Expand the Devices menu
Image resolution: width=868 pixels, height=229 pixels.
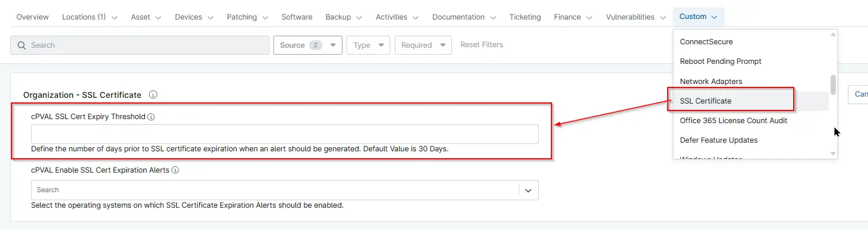[x=194, y=17]
